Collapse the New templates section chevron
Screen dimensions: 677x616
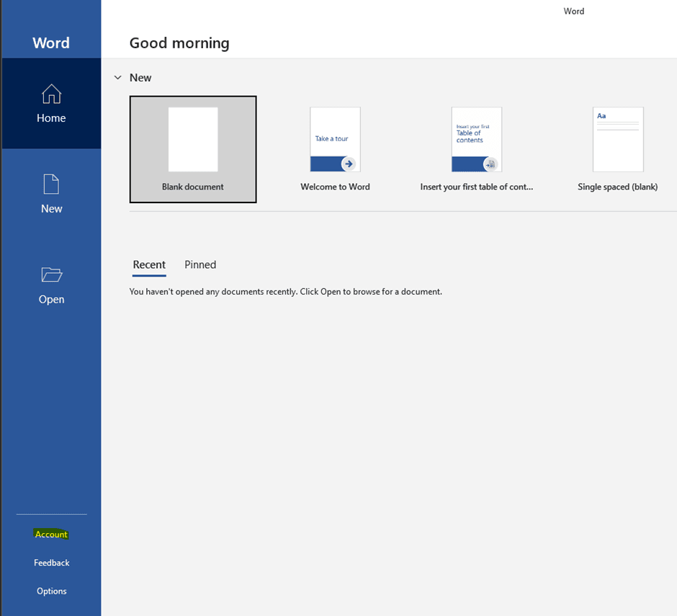(117, 77)
